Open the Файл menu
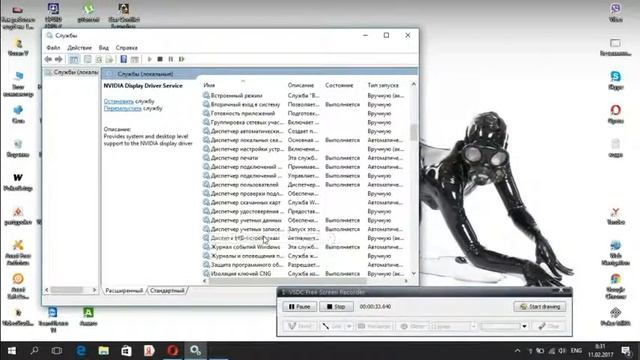The width and height of the screenshot is (640, 360). click(53, 48)
